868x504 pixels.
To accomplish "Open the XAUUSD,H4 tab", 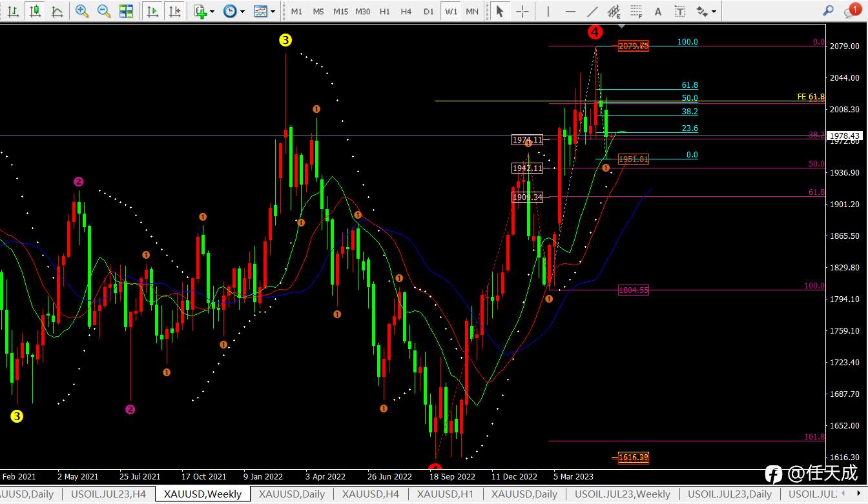I will point(371,494).
